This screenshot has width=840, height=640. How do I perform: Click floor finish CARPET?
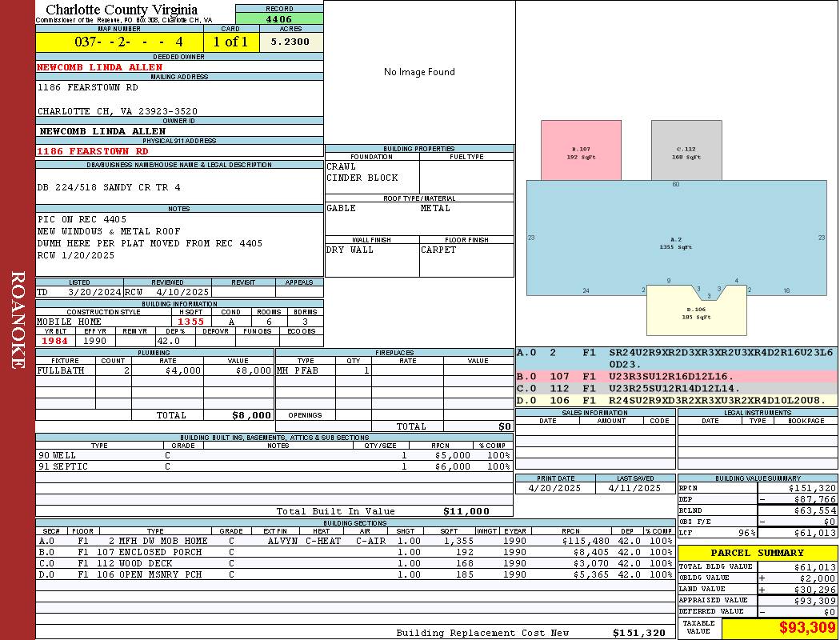tap(438, 250)
